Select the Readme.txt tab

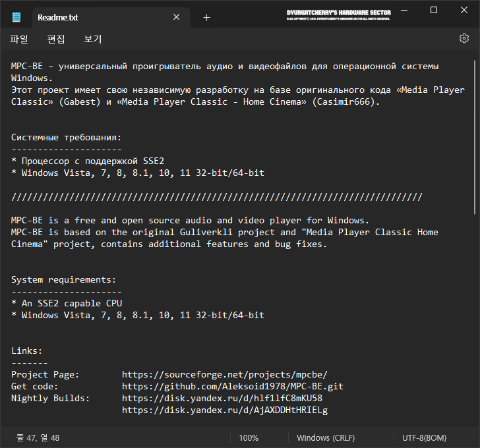(x=111, y=17)
